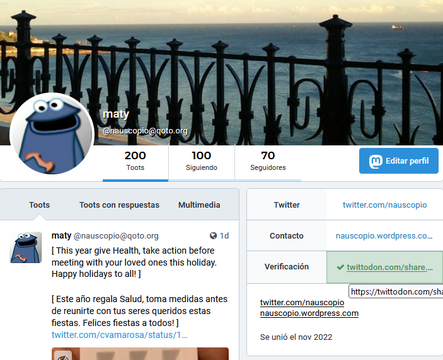443x360 pixels.
Task: Click the 'Se unió el nov 2022' text
Action: pyautogui.click(x=296, y=337)
